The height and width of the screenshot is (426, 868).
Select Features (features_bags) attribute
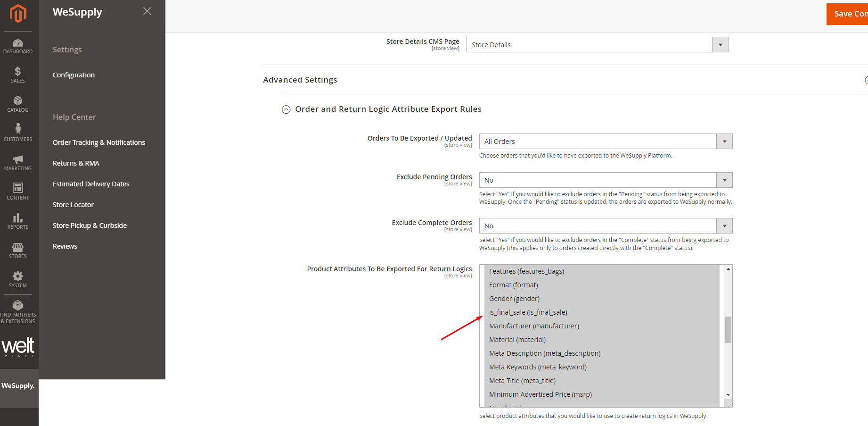point(602,271)
